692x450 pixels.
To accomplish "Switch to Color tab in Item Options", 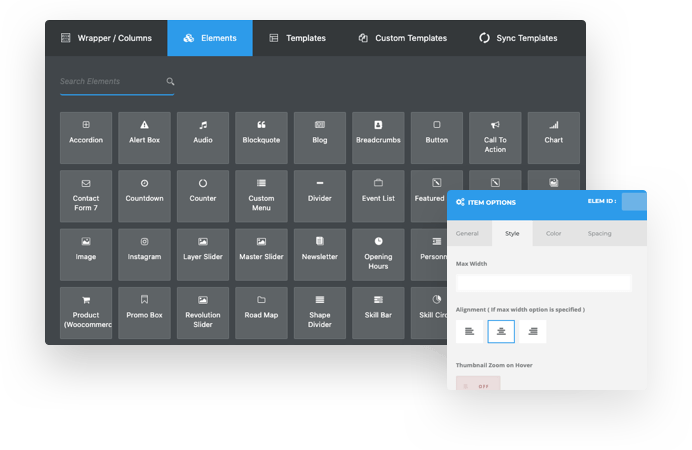I will point(553,234).
